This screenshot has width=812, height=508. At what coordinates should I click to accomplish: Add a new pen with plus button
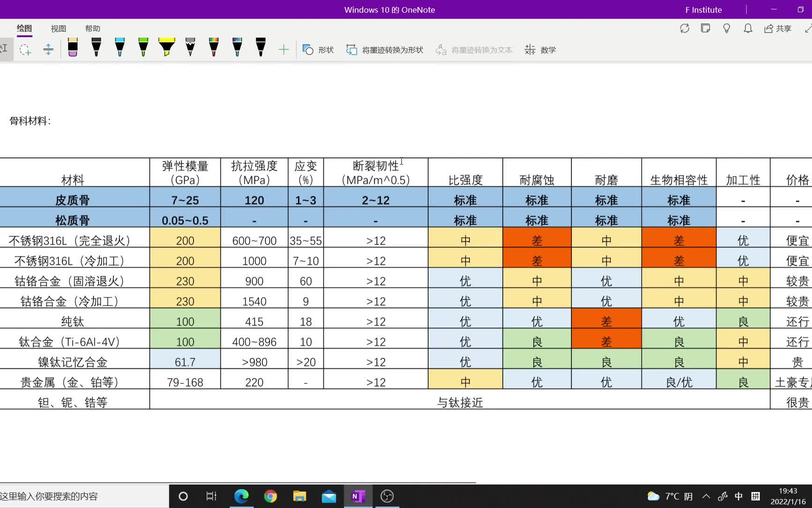click(x=283, y=49)
